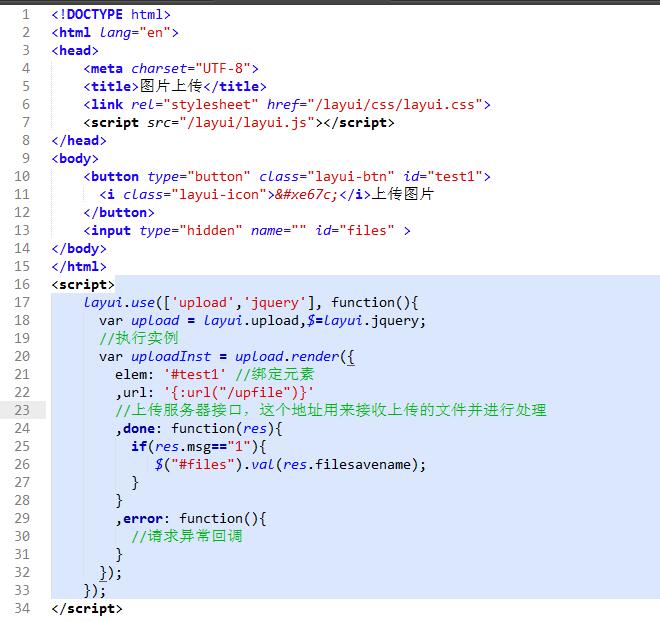
Task: Click the lang="en" attribute
Action: click(135, 32)
